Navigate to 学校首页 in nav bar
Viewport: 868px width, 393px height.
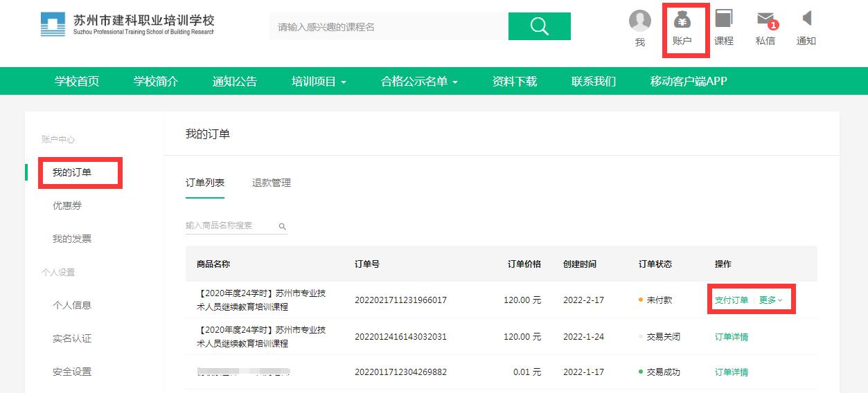click(77, 82)
